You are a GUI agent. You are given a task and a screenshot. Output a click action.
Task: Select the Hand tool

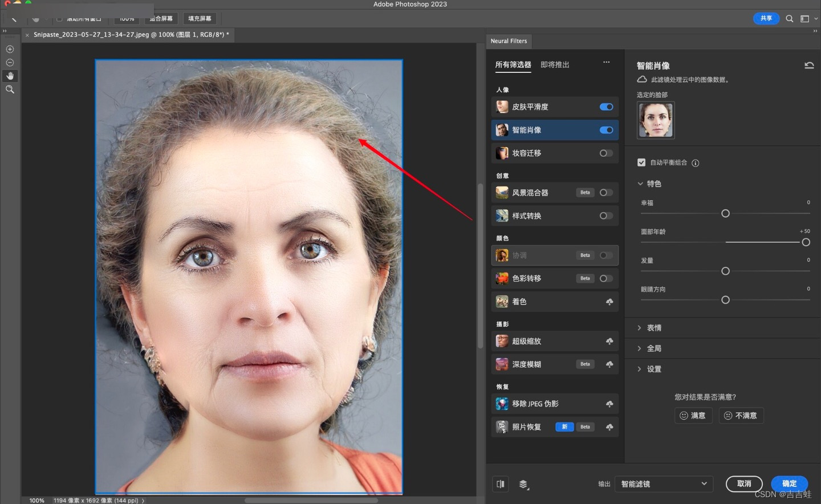pyautogui.click(x=10, y=76)
